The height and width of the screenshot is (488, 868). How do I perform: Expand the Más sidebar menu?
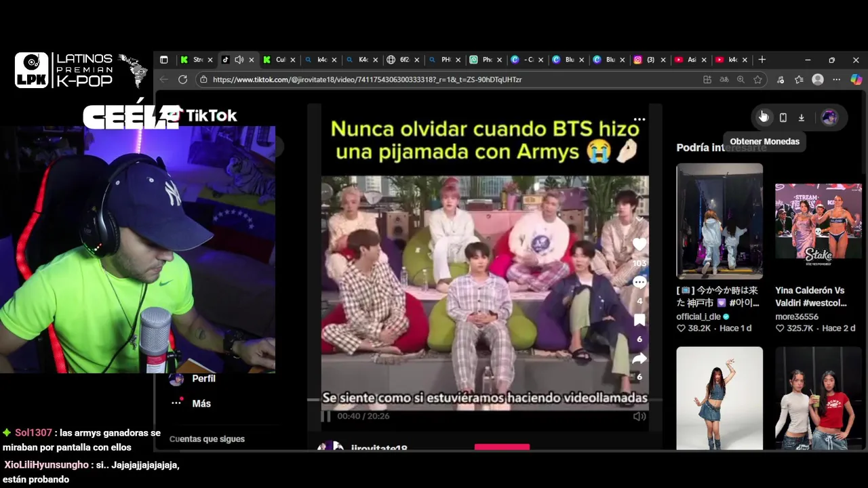tap(191, 403)
